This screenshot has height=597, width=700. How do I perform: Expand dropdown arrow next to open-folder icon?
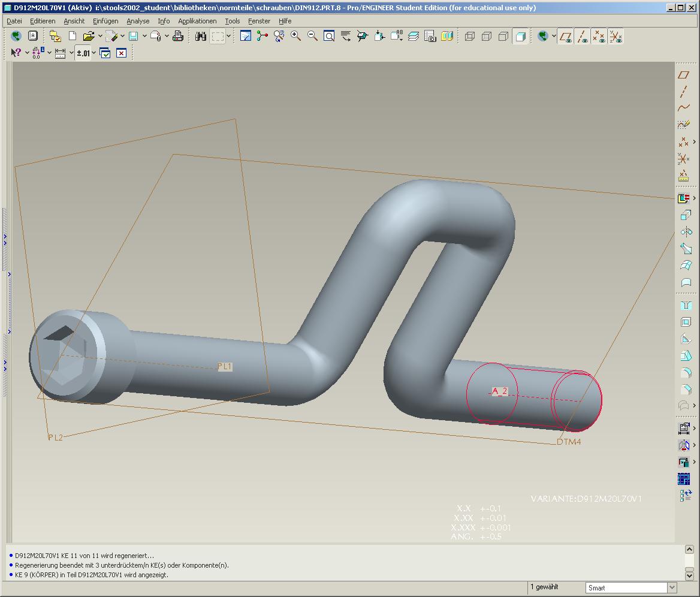coord(100,36)
